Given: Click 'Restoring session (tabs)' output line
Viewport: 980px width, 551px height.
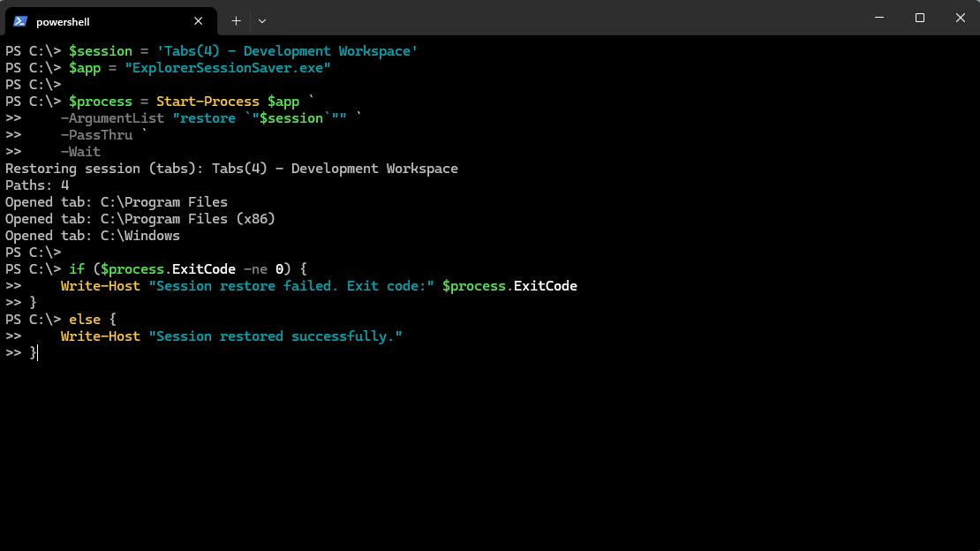Looking at the screenshot, I should point(231,169).
